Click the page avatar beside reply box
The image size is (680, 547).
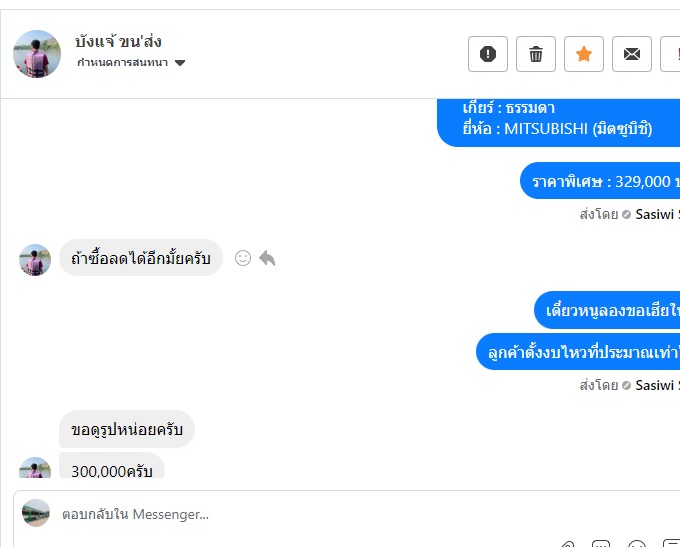36,513
